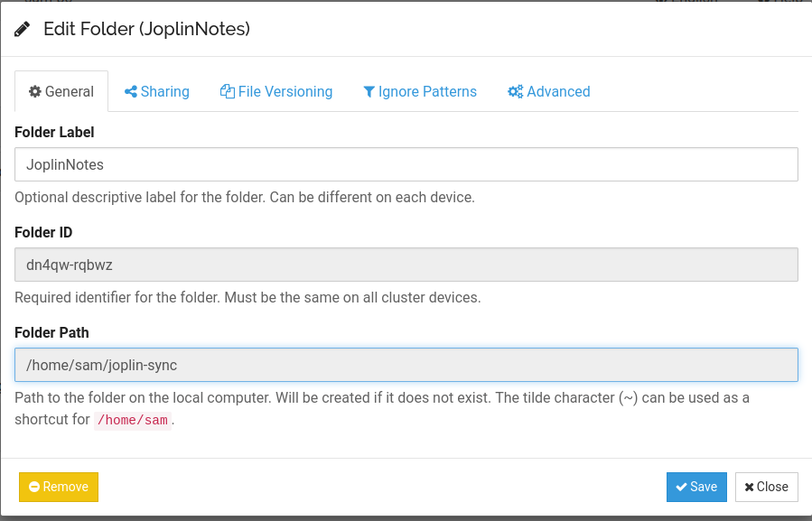Click the cogs icon beside Advanced
The height and width of the screenshot is (521, 812).
[515, 91]
